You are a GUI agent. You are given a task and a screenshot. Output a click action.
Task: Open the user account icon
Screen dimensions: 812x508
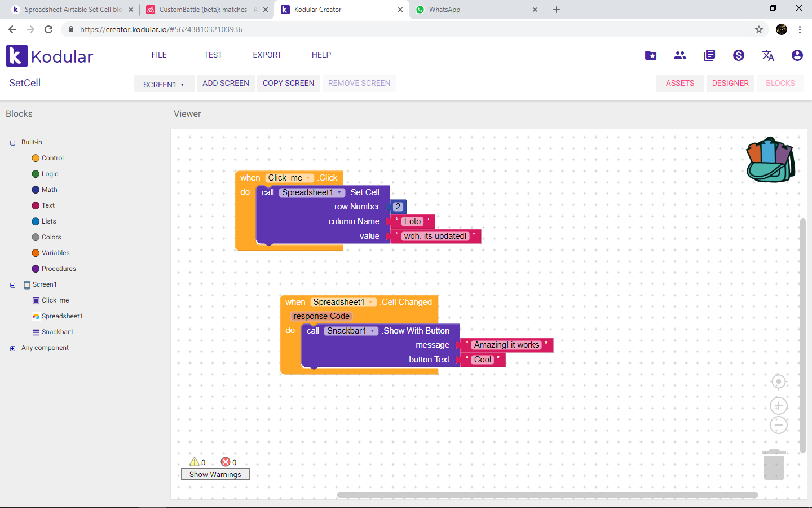[797, 55]
